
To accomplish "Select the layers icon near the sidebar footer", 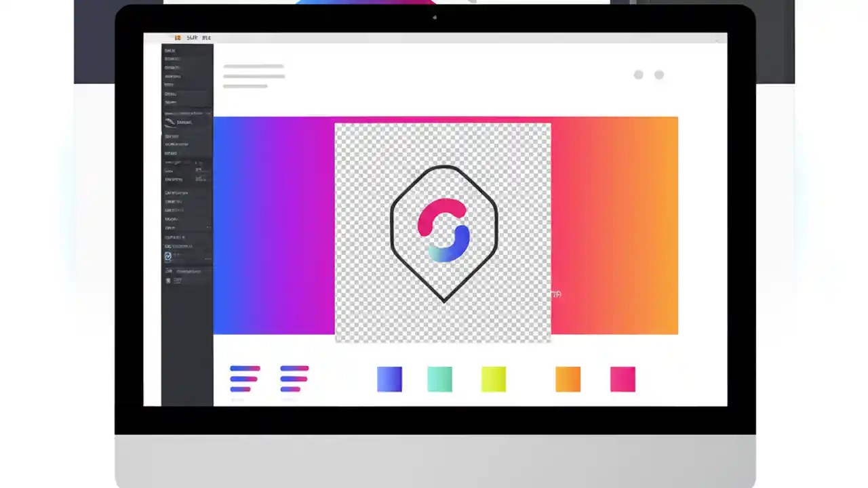I will pyautogui.click(x=168, y=271).
